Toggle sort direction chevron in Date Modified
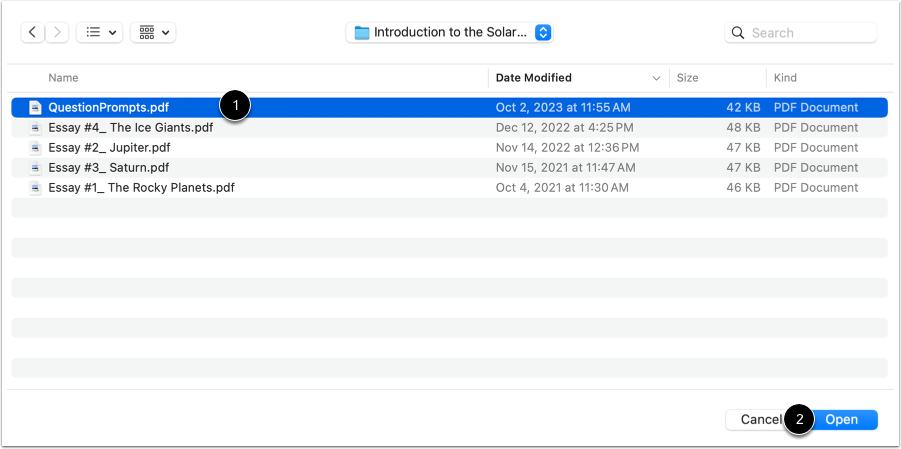Image resolution: width=901 pixels, height=449 pixels. pyautogui.click(x=656, y=78)
